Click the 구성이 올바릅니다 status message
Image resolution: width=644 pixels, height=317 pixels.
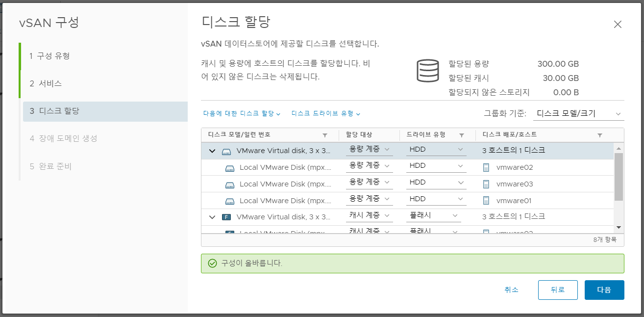pyautogui.click(x=252, y=263)
